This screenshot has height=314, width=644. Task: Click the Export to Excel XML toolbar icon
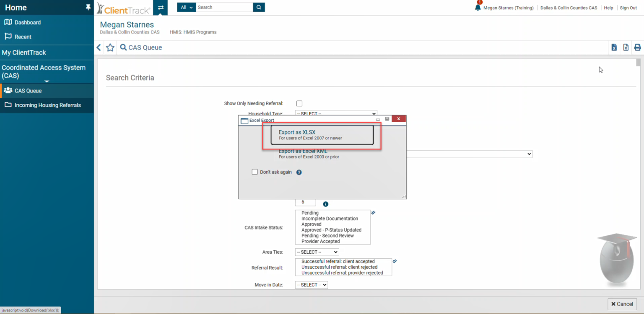pos(626,47)
